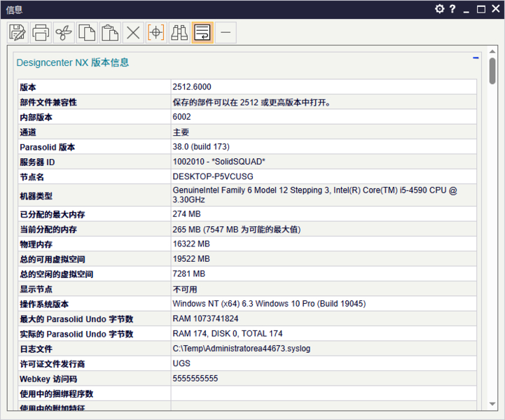Click the syslog log file path
This screenshot has width=505, height=420.
pyautogui.click(x=242, y=349)
